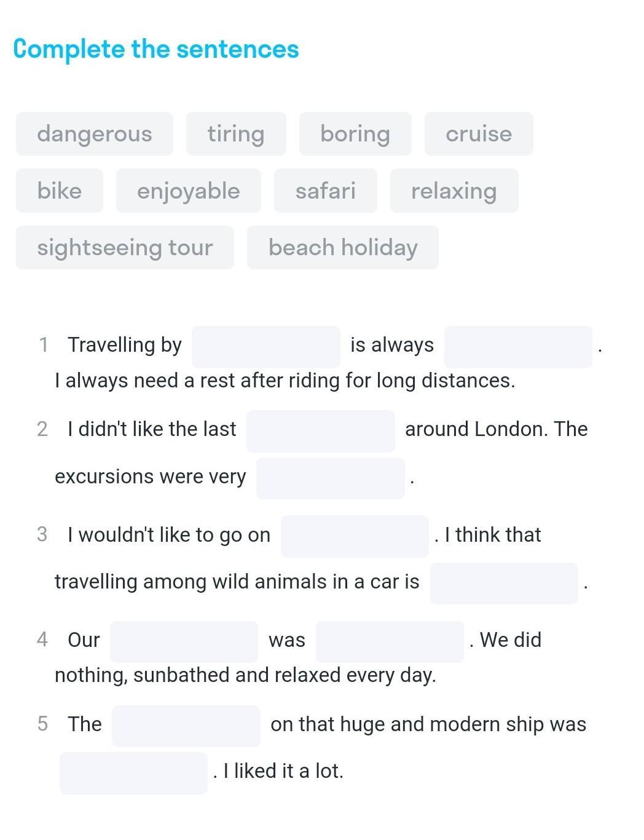Focus the blank before 'We did'

pos(390,641)
